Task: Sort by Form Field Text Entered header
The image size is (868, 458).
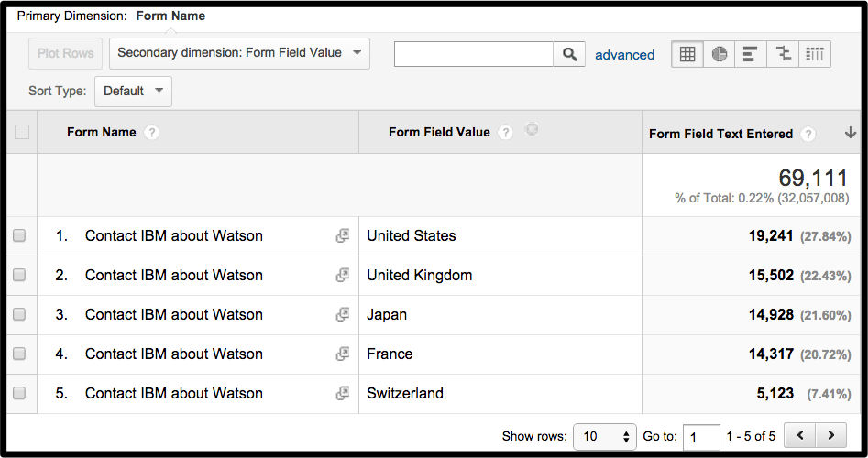Action: tap(720, 134)
